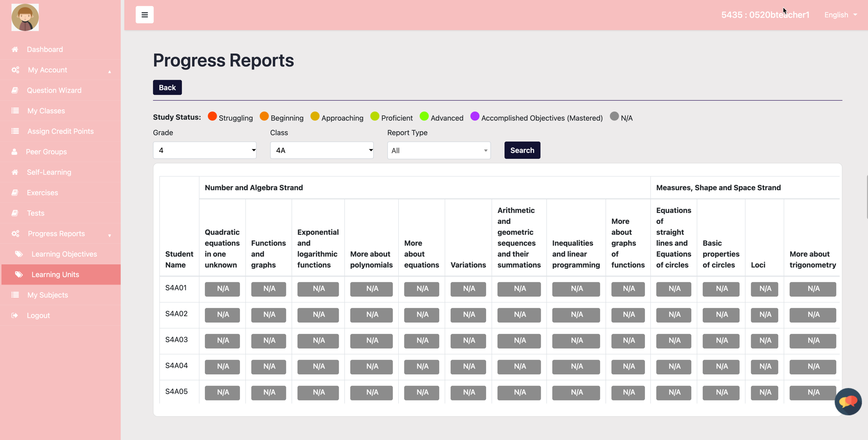This screenshot has height=440, width=868.
Task: Click the red Struggling status dot
Action: tap(212, 116)
